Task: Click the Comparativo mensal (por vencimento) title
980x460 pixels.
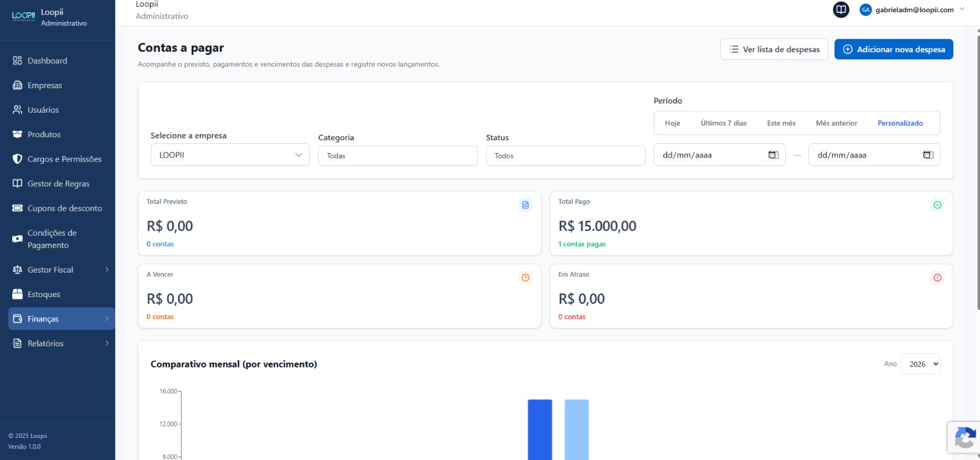Action: coord(234,364)
